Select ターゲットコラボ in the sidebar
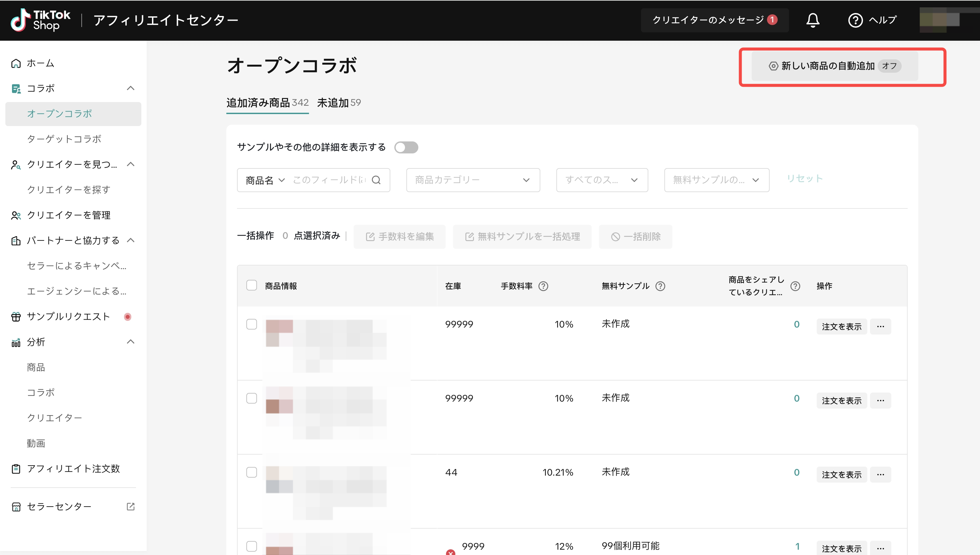Image resolution: width=980 pixels, height=555 pixels. pos(64,139)
